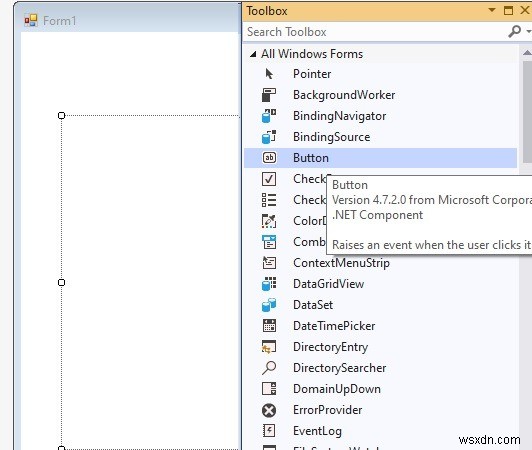
Task: Click the form's middle-left resize handle
Action: tap(61, 282)
